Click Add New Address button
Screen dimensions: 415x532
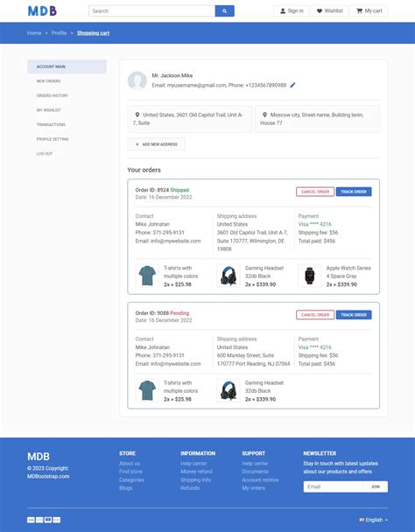tap(156, 144)
